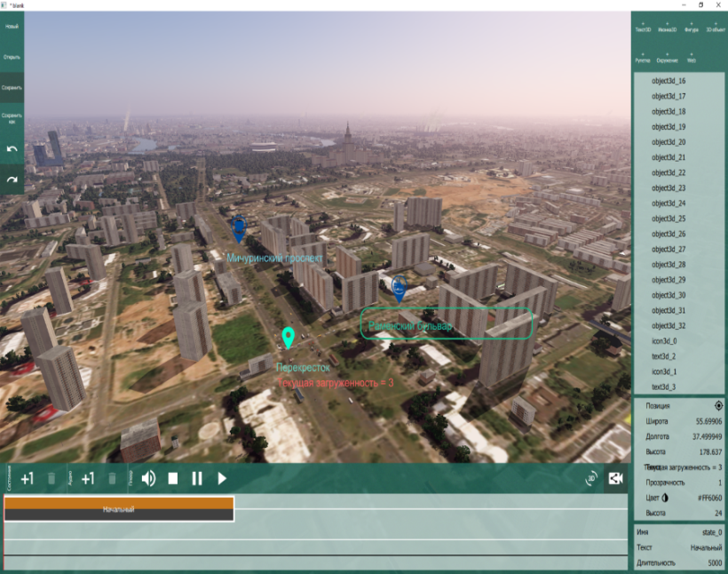Add a Web element from the top panel
The width and height of the screenshot is (728, 574).
tap(692, 58)
